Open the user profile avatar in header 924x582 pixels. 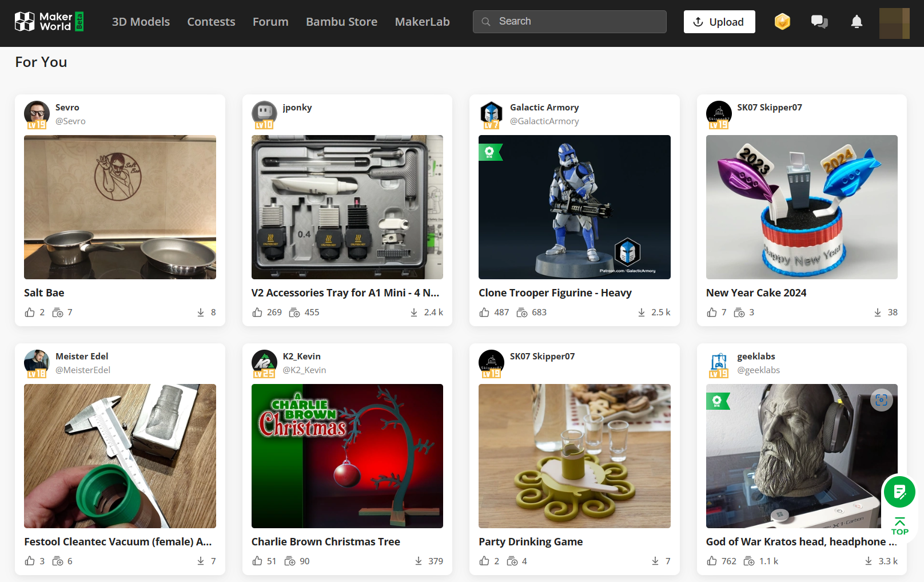(894, 23)
